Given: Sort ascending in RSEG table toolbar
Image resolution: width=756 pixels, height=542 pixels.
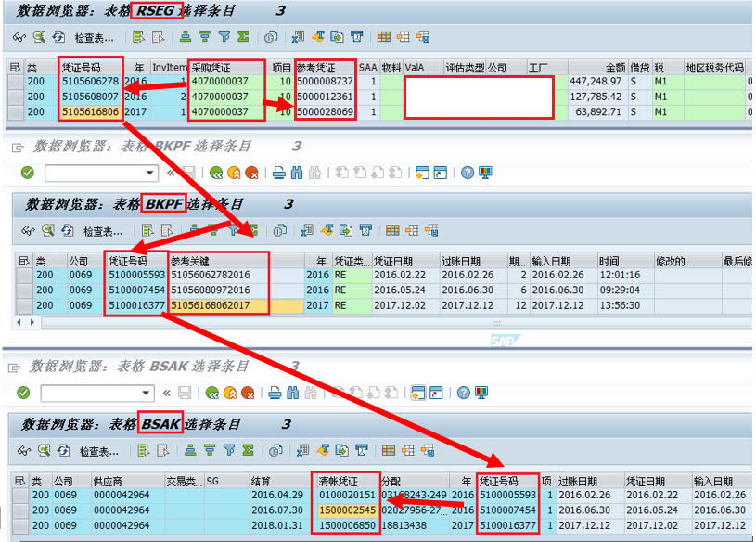Looking at the screenshot, I should [186, 37].
